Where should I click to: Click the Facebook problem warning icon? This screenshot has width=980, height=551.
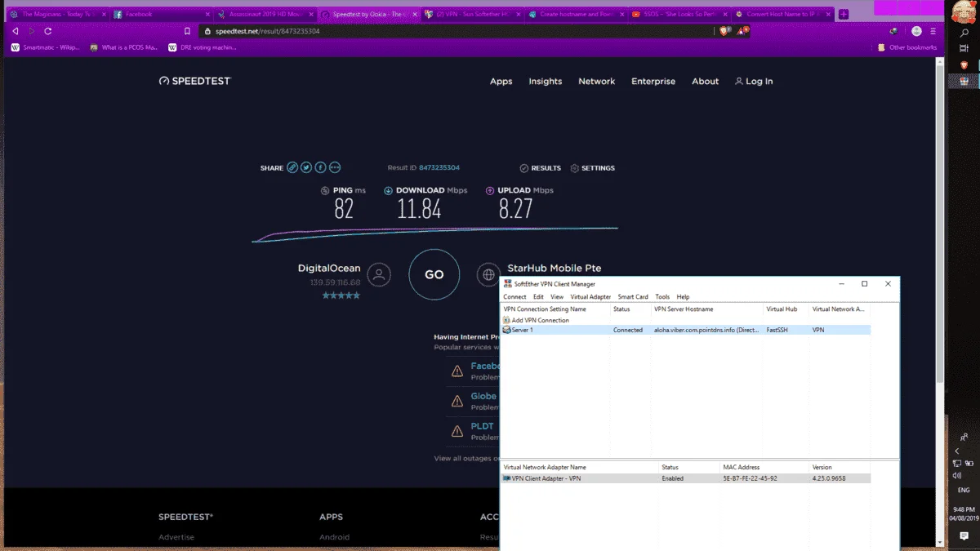pyautogui.click(x=457, y=371)
